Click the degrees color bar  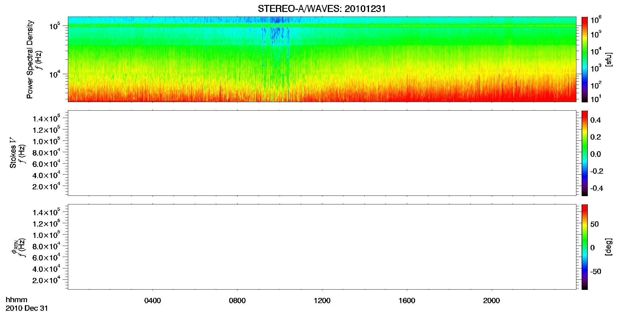click(x=584, y=247)
